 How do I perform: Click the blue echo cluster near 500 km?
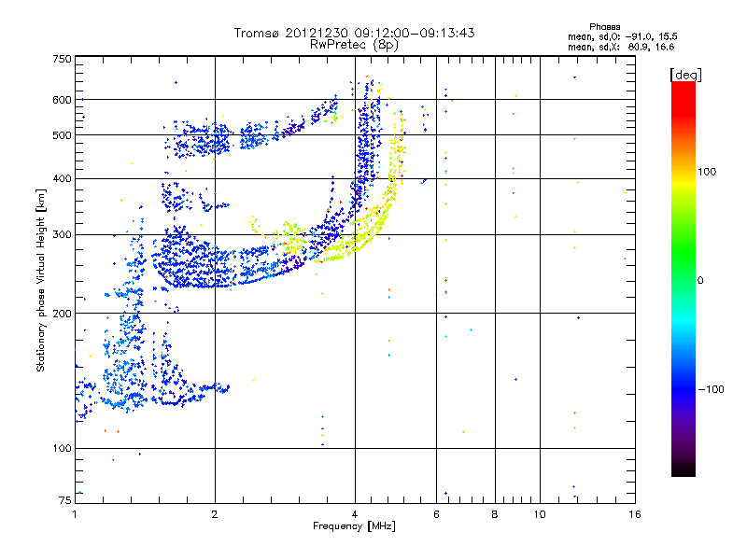(204, 141)
